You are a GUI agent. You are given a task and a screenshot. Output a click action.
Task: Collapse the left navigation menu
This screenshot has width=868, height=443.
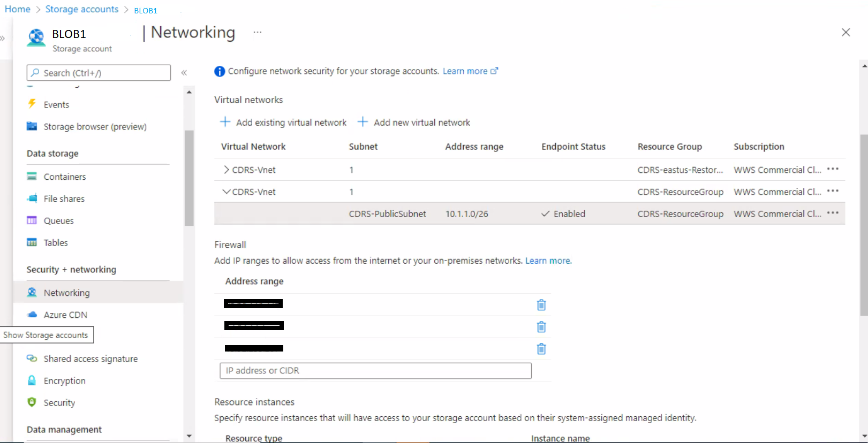click(x=184, y=73)
